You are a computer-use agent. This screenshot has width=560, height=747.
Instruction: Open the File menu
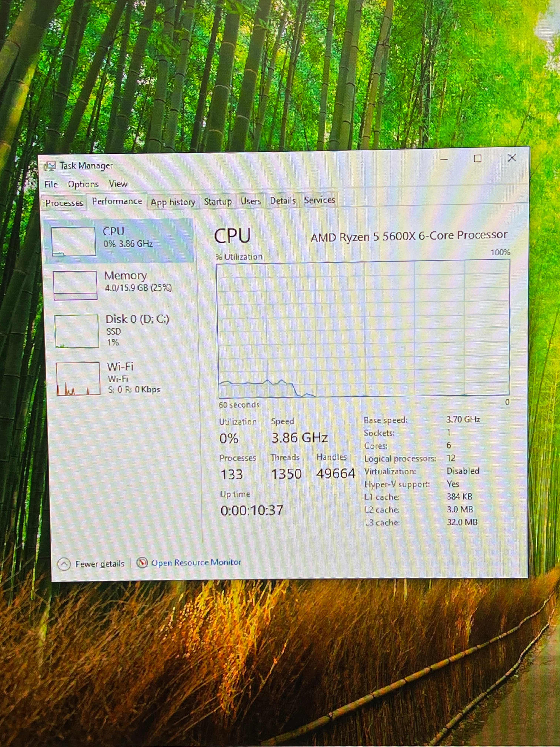click(x=51, y=184)
